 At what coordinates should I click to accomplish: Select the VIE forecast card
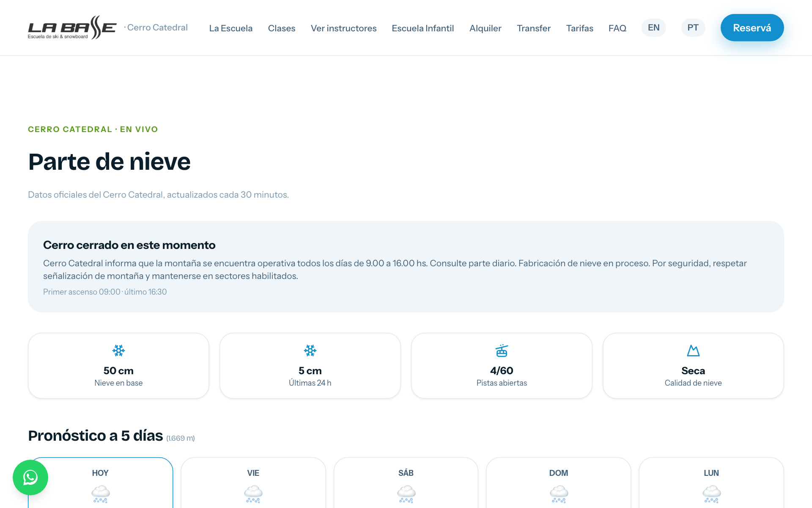[253, 483]
